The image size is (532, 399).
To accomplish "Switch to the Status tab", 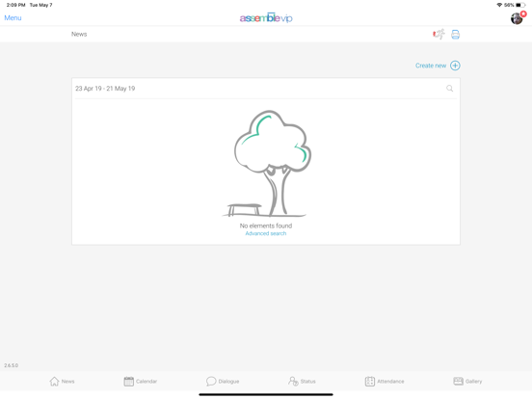I will (302, 382).
